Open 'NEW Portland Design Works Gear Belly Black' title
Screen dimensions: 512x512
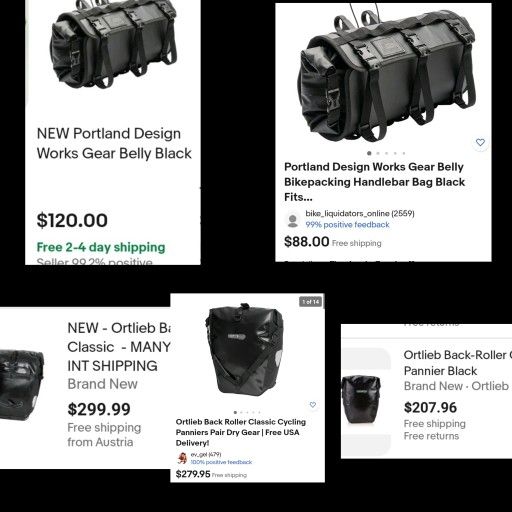coord(114,143)
